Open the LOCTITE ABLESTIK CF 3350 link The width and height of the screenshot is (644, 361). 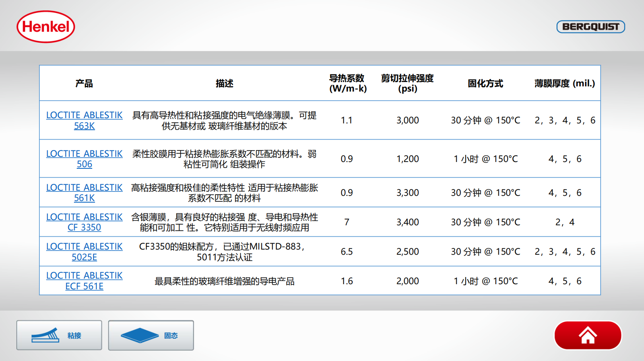tap(84, 222)
